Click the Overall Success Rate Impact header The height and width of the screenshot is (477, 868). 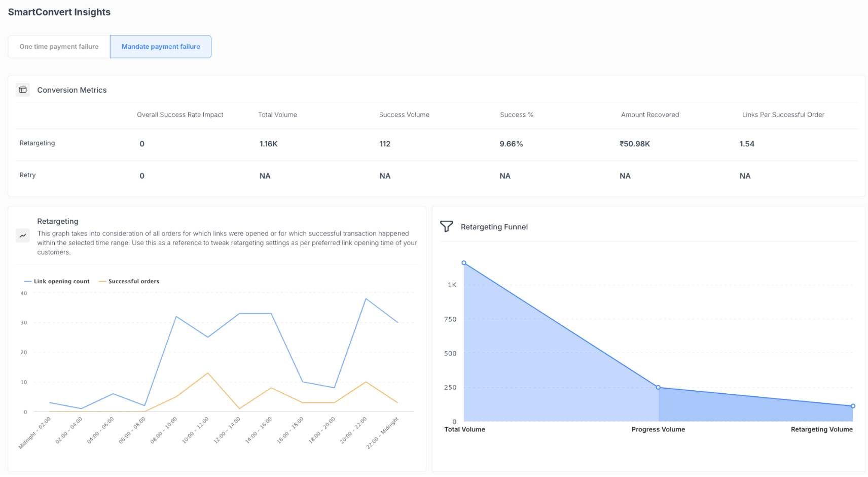(x=180, y=115)
